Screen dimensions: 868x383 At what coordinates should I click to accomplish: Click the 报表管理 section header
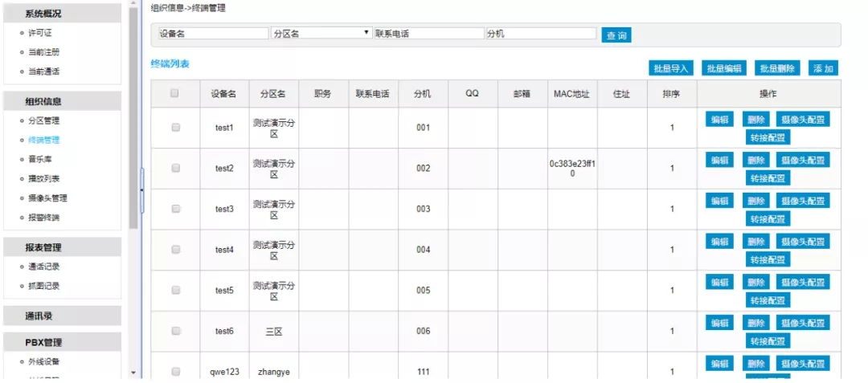pyautogui.click(x=62, y=247)
